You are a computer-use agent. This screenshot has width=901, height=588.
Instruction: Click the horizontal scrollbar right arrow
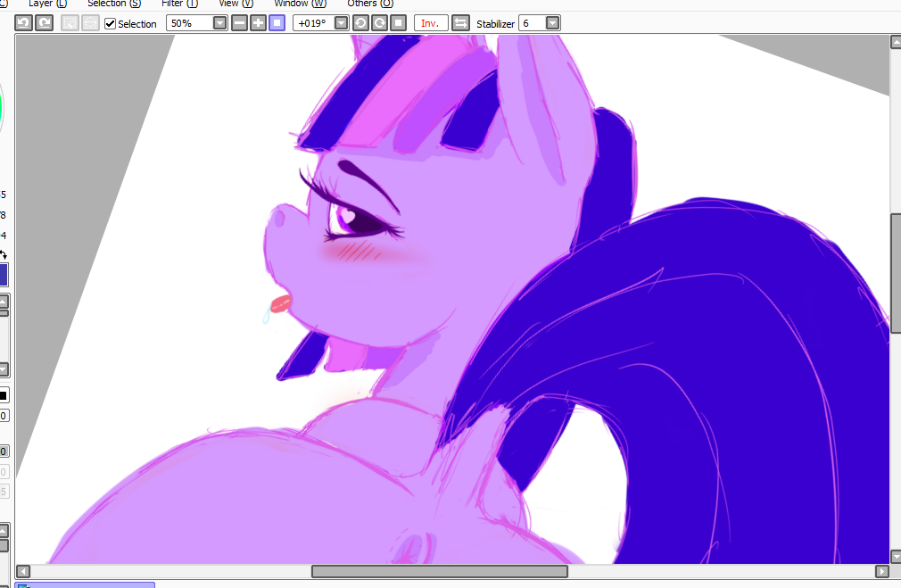pos(882,571)
